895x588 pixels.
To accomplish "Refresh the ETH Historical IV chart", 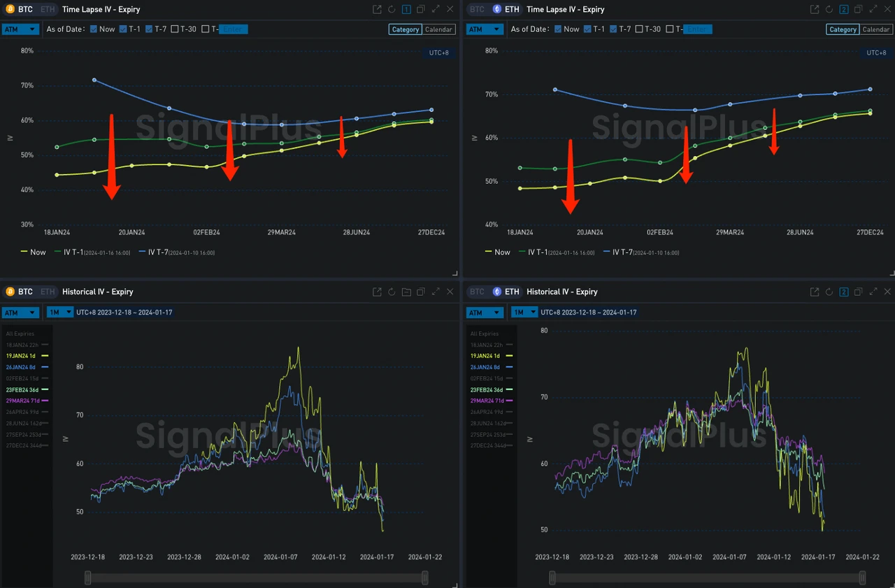I will click(829, 292).
